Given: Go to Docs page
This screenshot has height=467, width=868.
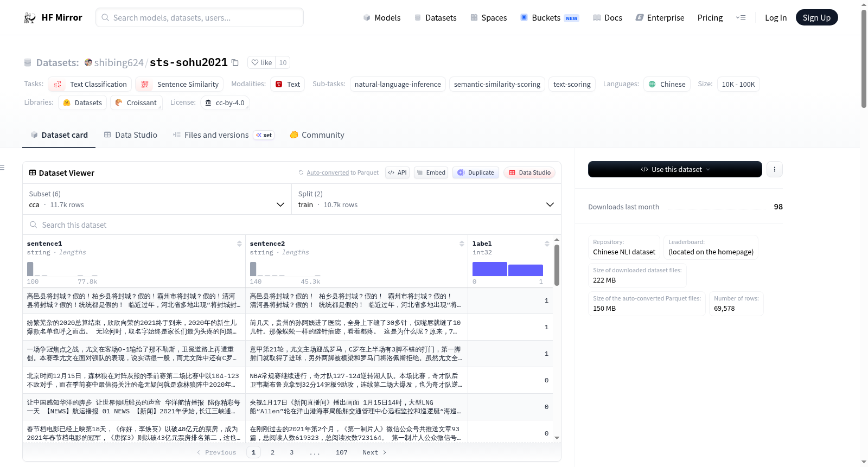Looking at the screenshot, I should (x=608, y=17).
